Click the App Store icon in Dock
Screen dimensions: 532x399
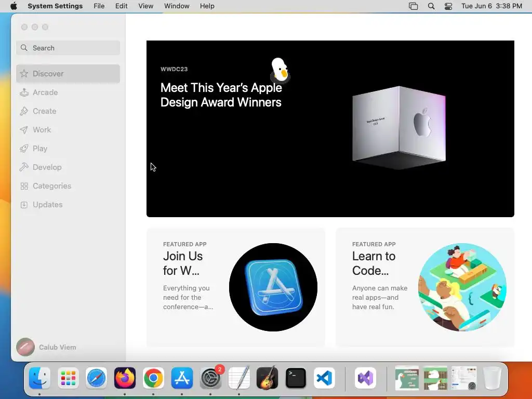pyautogui.click(x=182, y=378)
